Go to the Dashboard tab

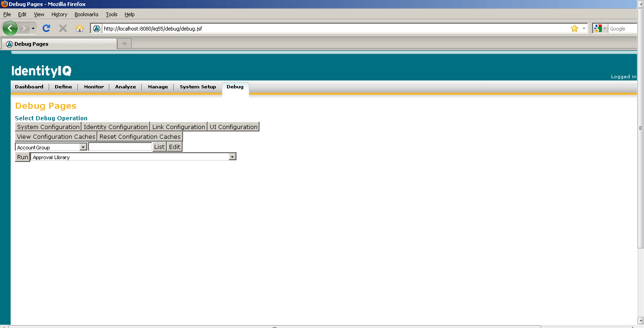coord(29,87)
